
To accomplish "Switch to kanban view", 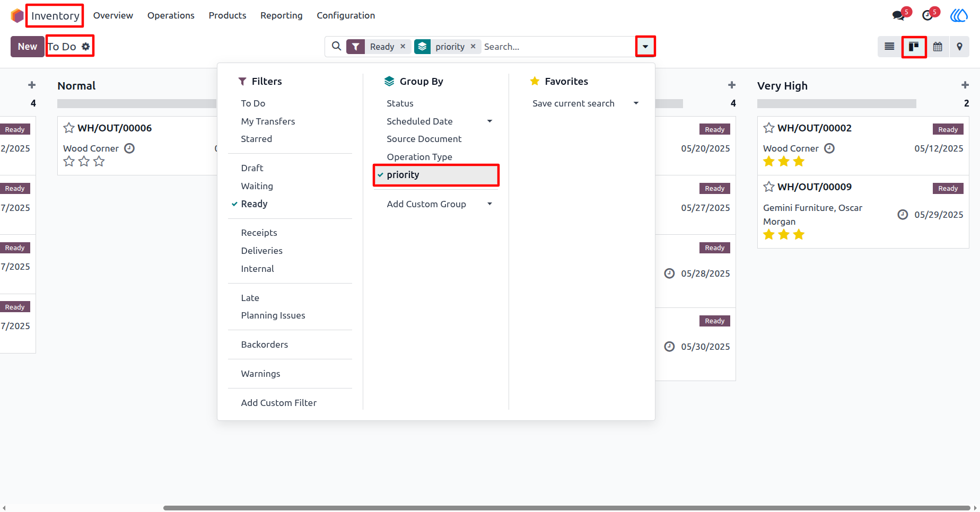I will [x=914, y=47].
